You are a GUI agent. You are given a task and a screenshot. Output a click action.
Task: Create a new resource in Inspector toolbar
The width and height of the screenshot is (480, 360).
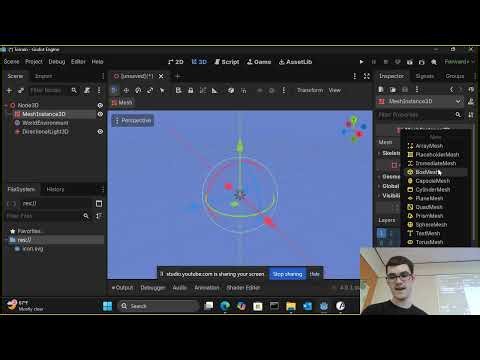[381, 89]
